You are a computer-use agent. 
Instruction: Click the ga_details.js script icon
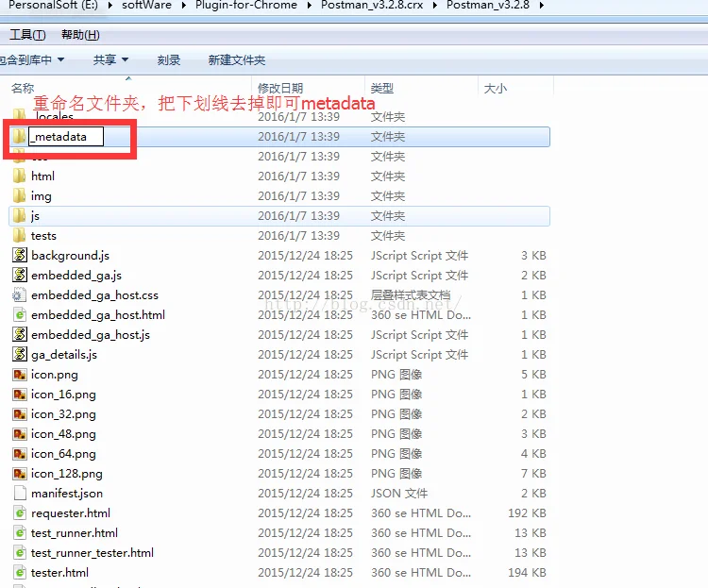[20, 355]
